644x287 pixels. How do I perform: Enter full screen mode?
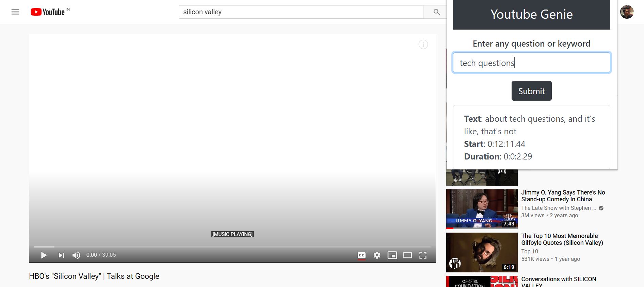423,255
